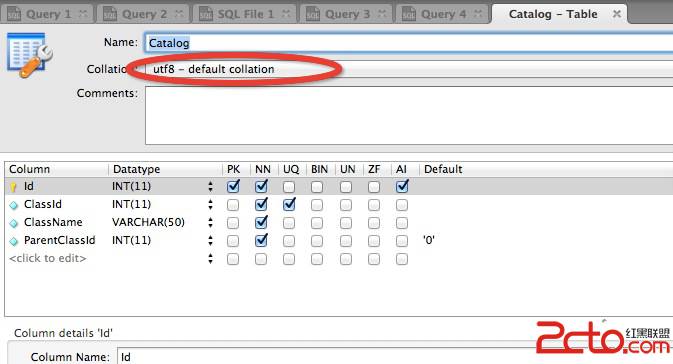Click the Datatype column header
673x364 pixels.
point(136,169)
